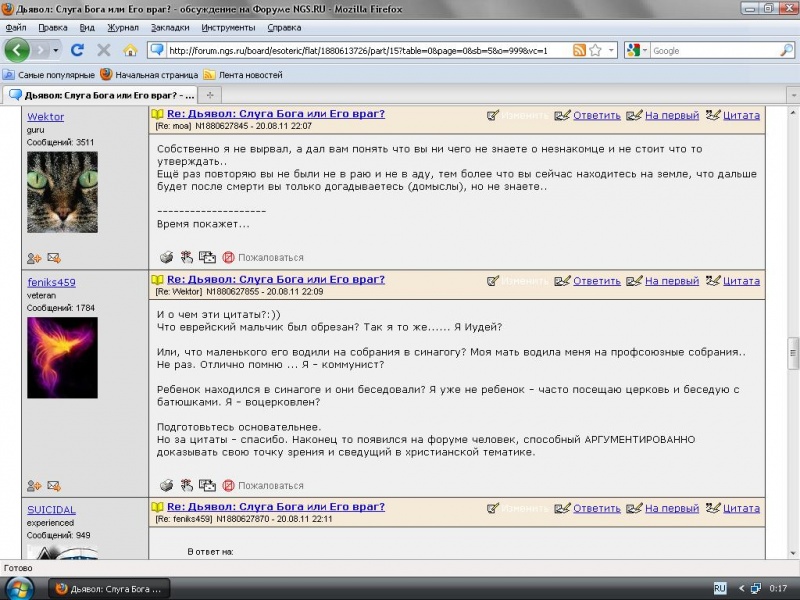Click the Stop loading icon
800x600 pixels.
coord(104,50)
